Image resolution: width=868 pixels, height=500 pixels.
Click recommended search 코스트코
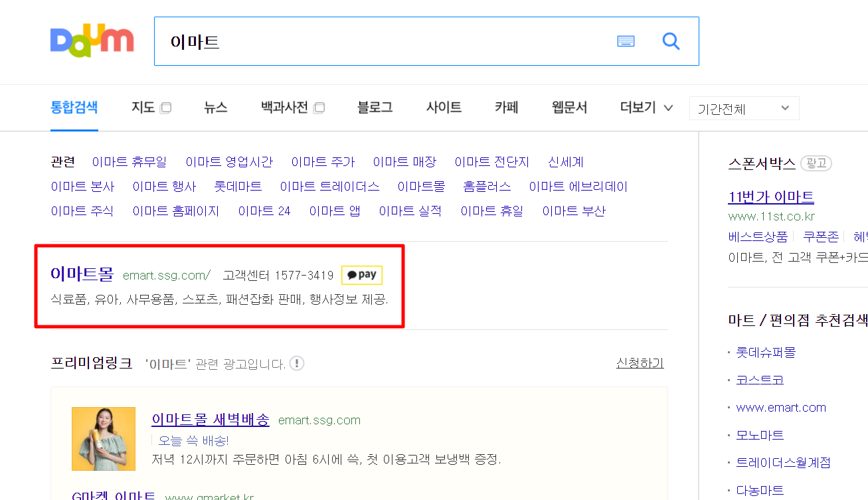[x=760, y=380]
